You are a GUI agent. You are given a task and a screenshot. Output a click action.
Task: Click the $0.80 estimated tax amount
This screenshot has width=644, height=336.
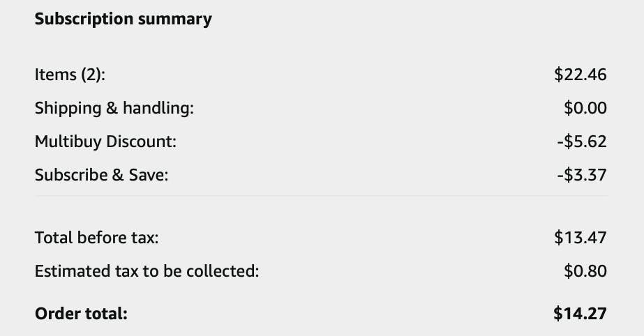585,271
